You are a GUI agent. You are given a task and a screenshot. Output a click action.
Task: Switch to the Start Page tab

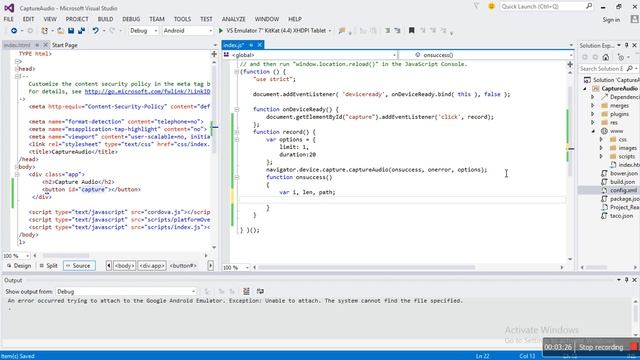point(64,45)
